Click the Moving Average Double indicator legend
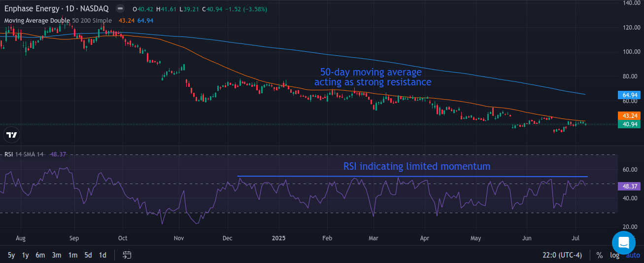 tap(37, 20)
